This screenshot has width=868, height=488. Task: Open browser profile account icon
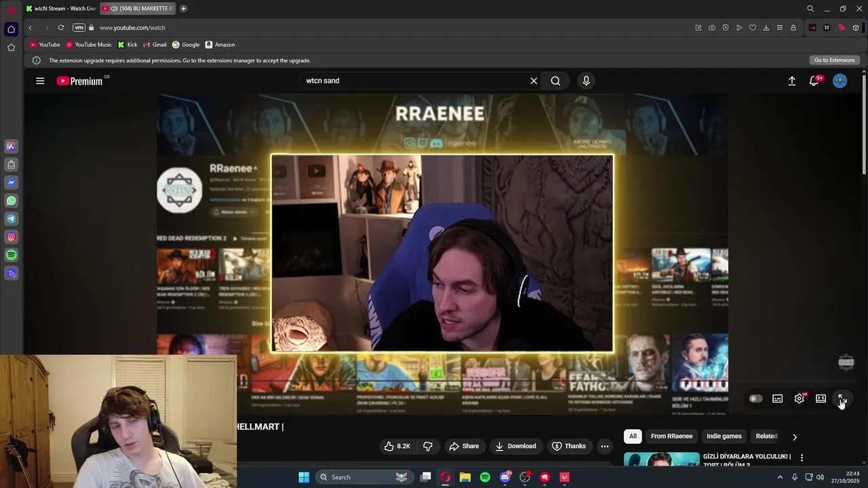(793, 28)
